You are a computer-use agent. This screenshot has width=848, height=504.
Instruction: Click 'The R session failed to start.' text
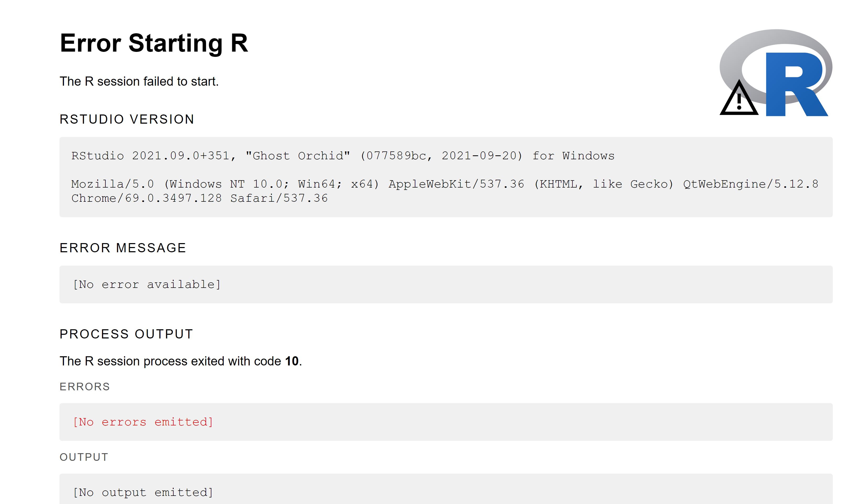139,81
